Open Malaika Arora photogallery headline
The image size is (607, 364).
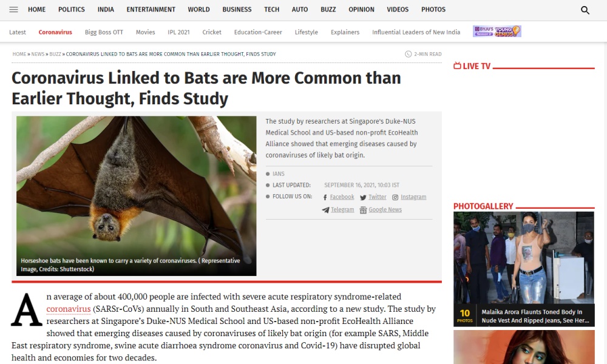click(x=535, y=316)
